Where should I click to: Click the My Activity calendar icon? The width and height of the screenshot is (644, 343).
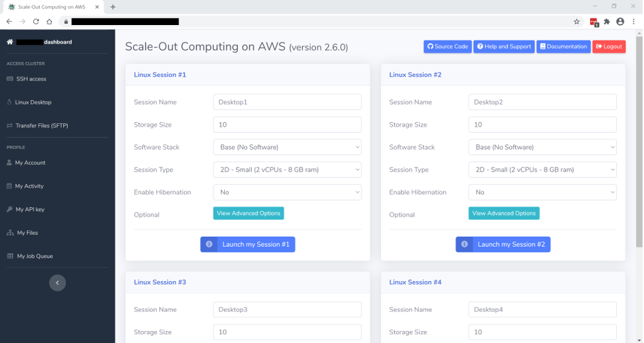pos(9,186)
